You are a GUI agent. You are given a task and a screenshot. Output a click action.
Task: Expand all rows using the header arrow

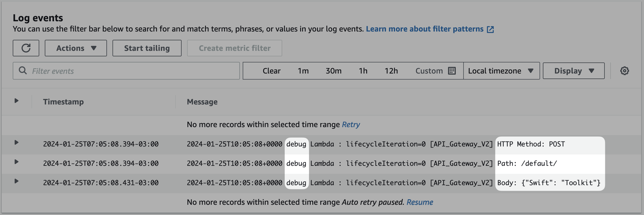click(16, 101)
